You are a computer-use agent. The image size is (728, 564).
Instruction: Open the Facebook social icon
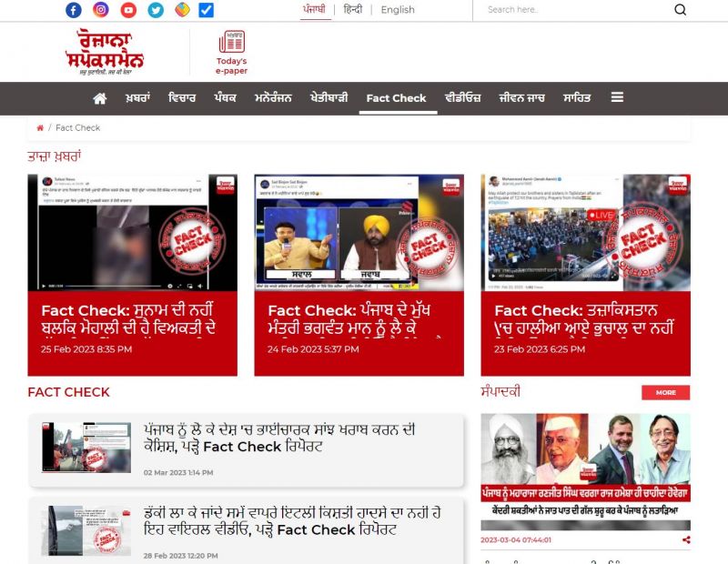click(74, 10)
